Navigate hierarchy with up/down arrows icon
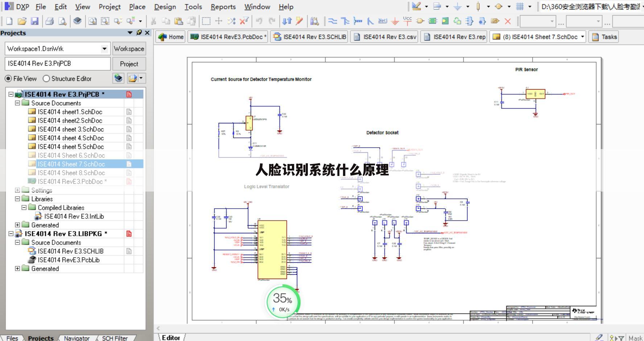 point(287,21)
